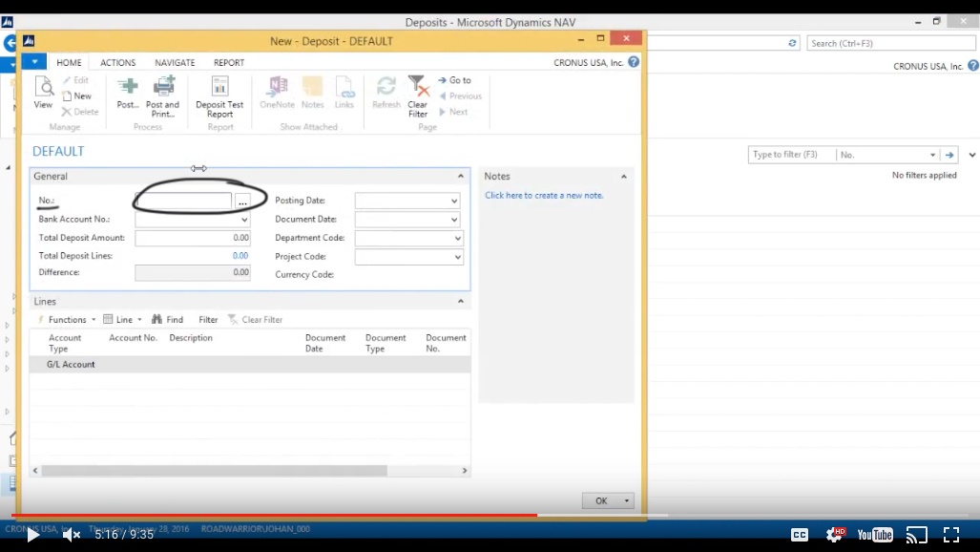Toggle closed captions on the video
This screenshot has height=552, width=980.
click(800, 535)
